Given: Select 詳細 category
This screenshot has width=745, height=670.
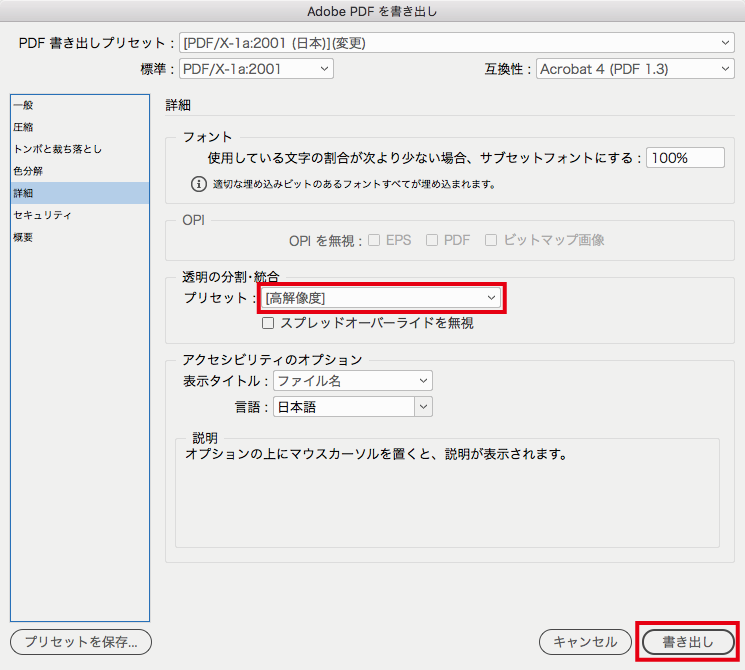Looking at the screenshot, I should click(x=80, y=193).
